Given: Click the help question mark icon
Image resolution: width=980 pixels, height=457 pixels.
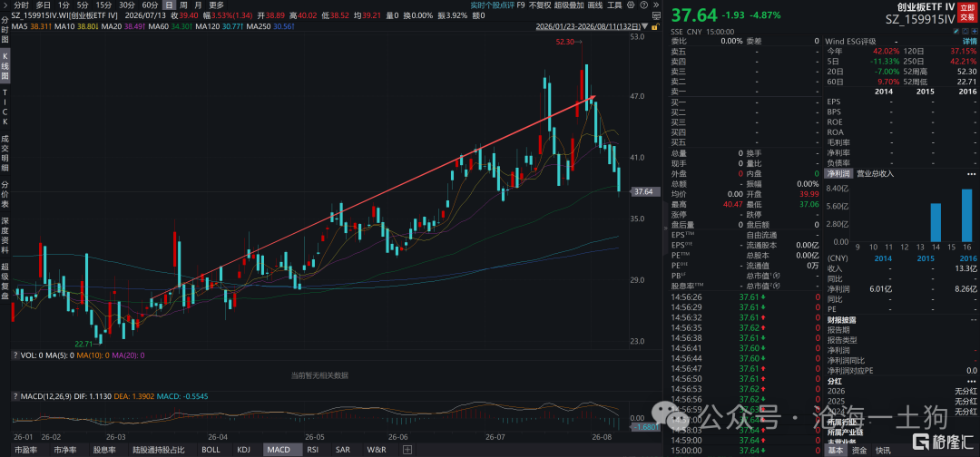Looking at the screenshot, I should tap(643, 5).
